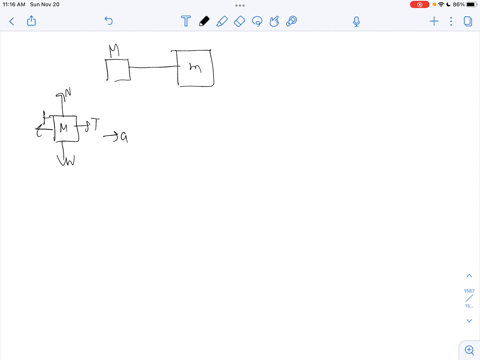Tap the 11:16 AM clock
This screenshot has height=360, width=480.
tap(14, 5)
